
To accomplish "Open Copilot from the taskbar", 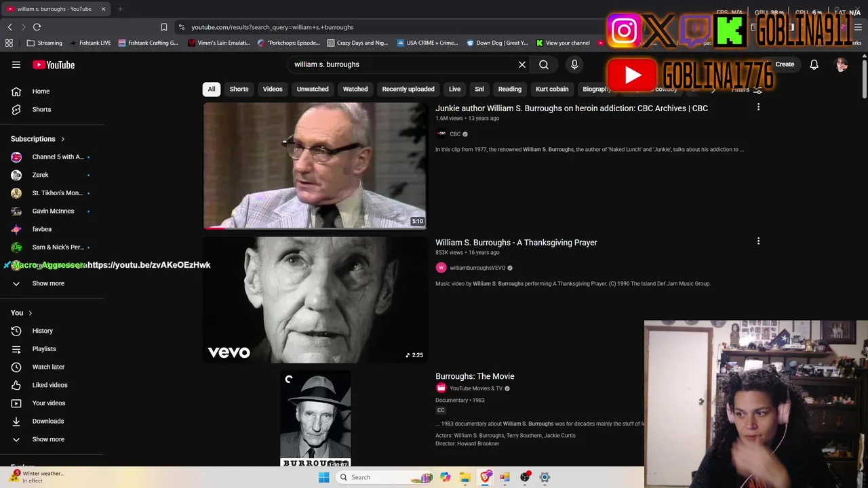I will 445,477.
